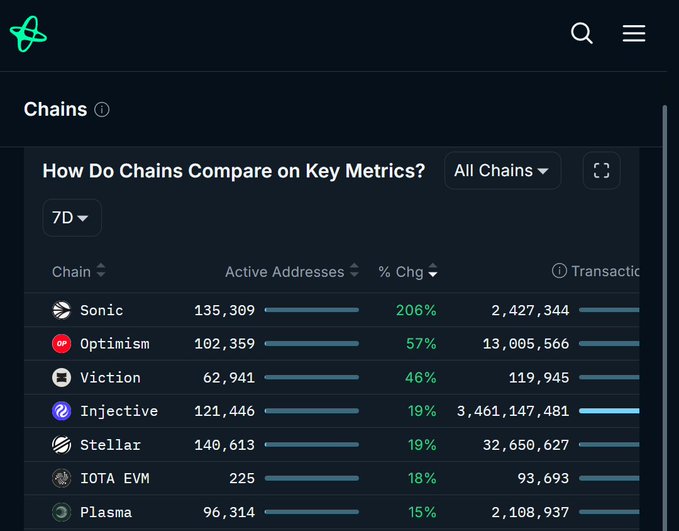The image size is (679, 531).
Task: Click the Plasma chain logo
Action: [x=61, y=512]
